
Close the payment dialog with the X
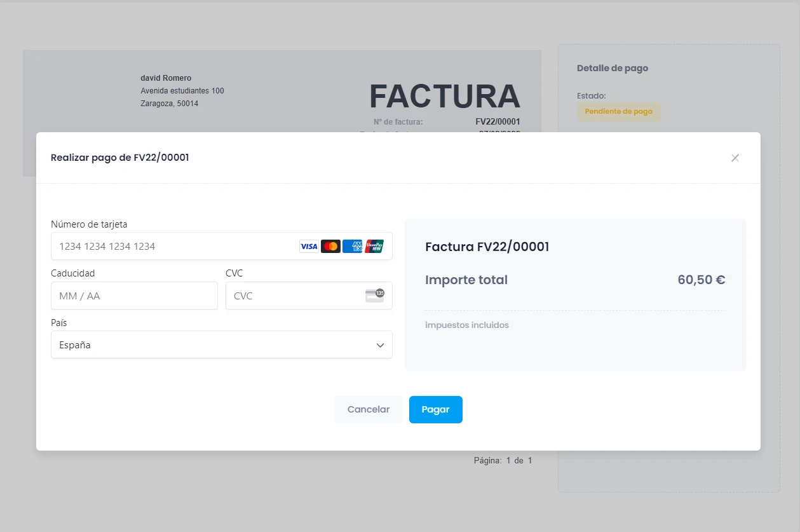pyautogui.click(x=735, y=158)
